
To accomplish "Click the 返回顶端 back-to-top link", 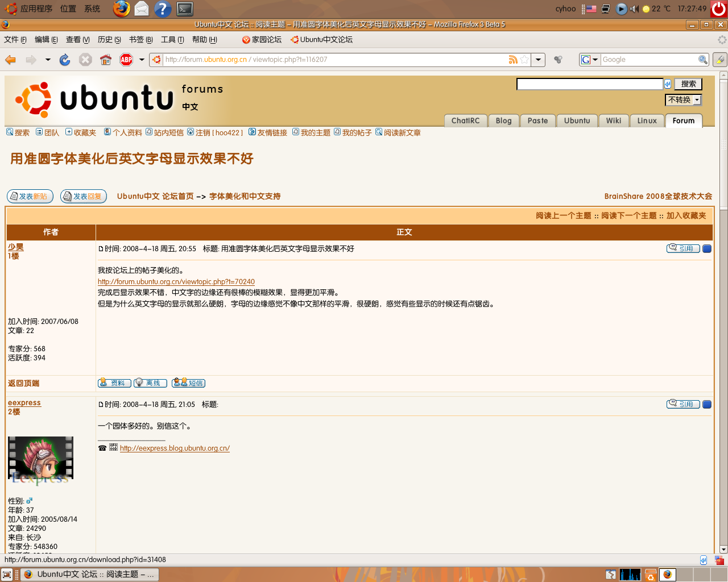I will point(23,384).
